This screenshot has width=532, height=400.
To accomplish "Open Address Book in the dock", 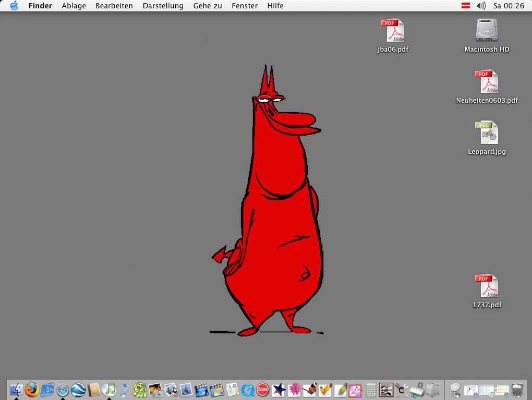I will (x=94, y=389).
